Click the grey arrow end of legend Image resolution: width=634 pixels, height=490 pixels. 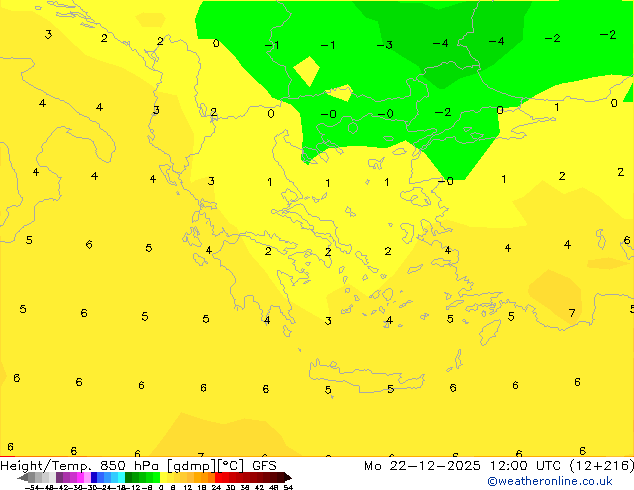(23, 477)
